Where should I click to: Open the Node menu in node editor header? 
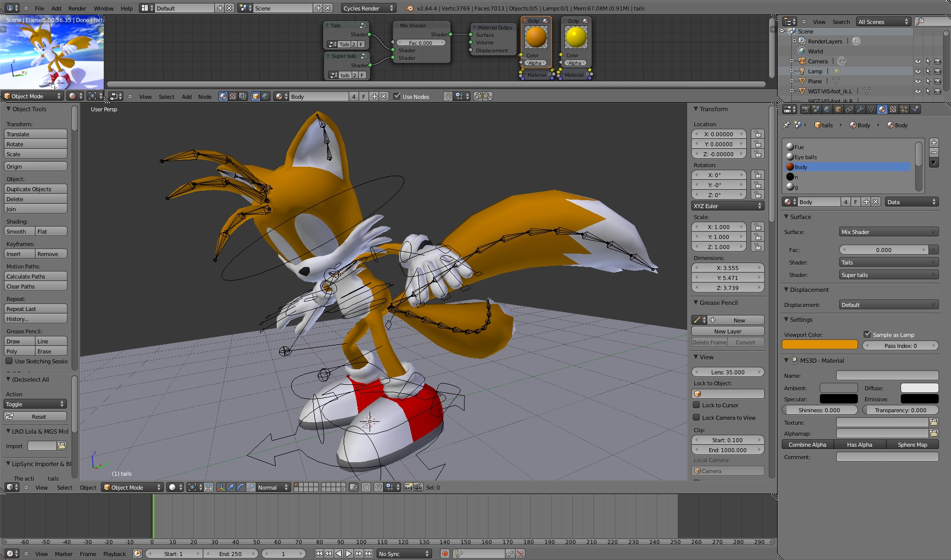tap(205, 96)
